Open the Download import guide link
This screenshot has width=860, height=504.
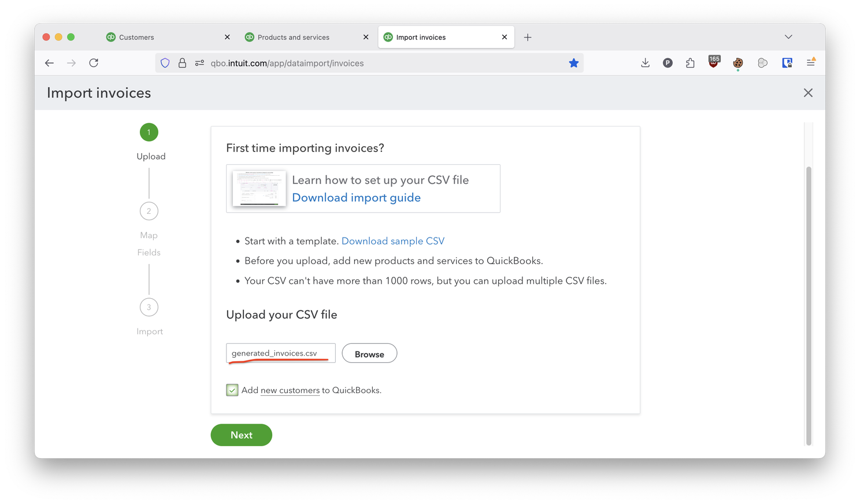coord(356,198)
